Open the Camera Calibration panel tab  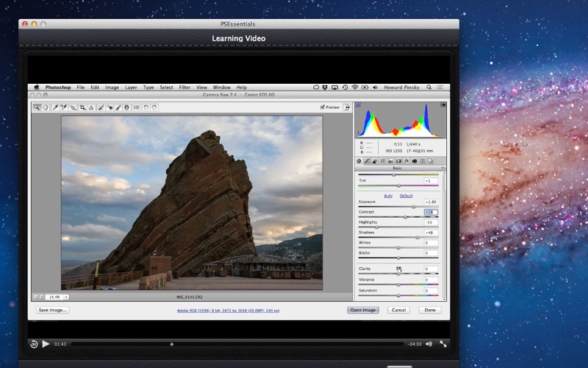pyautogui.click(x=415, y=160)
